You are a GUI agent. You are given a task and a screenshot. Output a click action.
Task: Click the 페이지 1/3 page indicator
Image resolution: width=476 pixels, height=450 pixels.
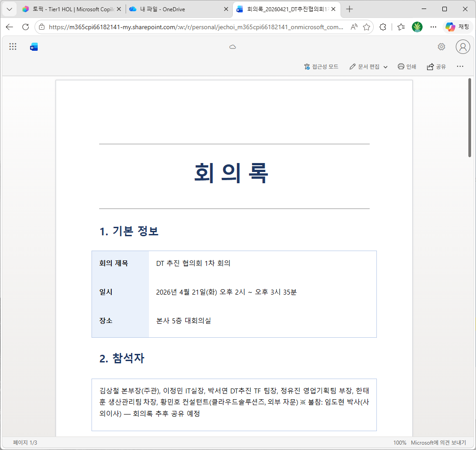[25, 443]
